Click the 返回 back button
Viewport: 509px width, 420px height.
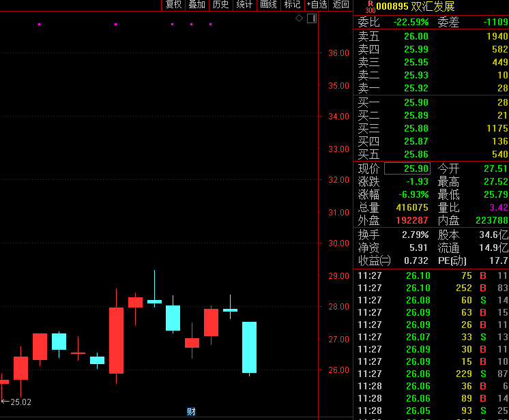click(341, 5)
